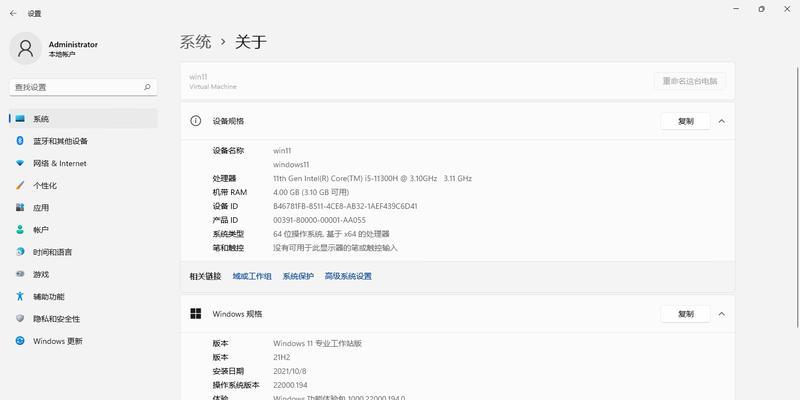Click the 游戏 controller icon

pos(20,274)
